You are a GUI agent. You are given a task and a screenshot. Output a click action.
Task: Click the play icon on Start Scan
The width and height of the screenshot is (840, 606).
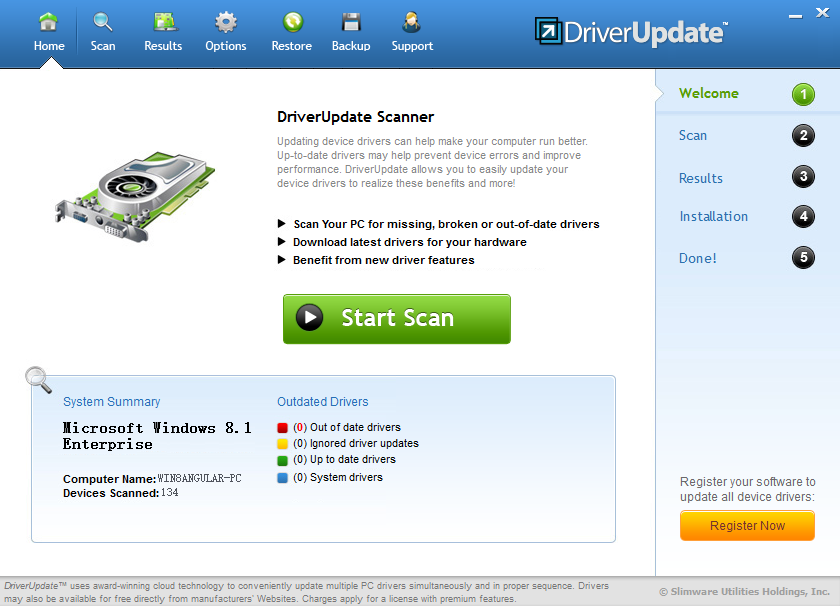pyautogui.click(x=310, y=317)
